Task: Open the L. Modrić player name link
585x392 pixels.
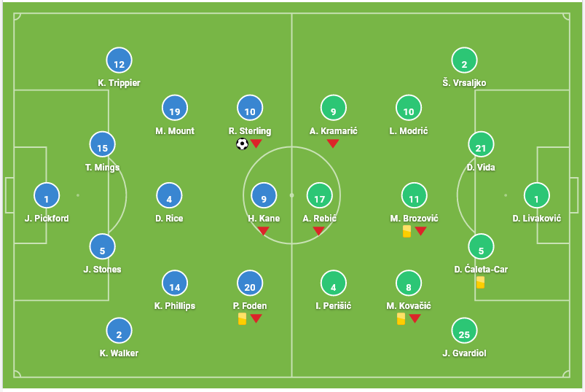Action: 409,131
